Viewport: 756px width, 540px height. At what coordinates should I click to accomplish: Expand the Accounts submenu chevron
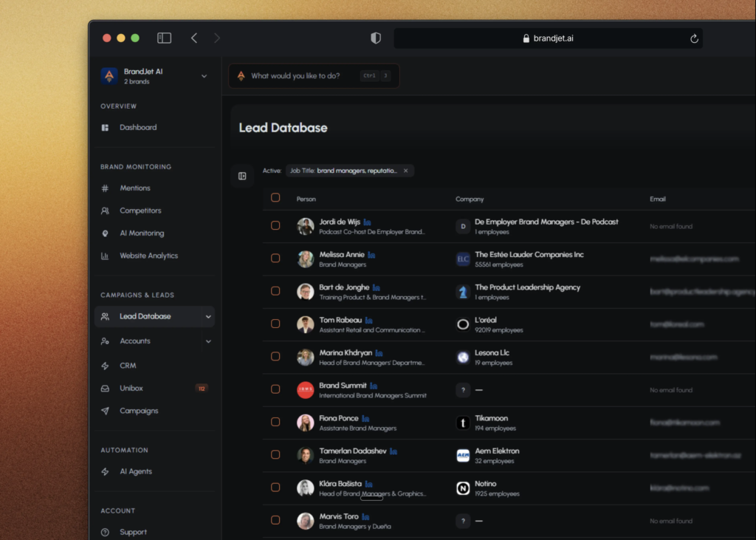click(208, 341)
